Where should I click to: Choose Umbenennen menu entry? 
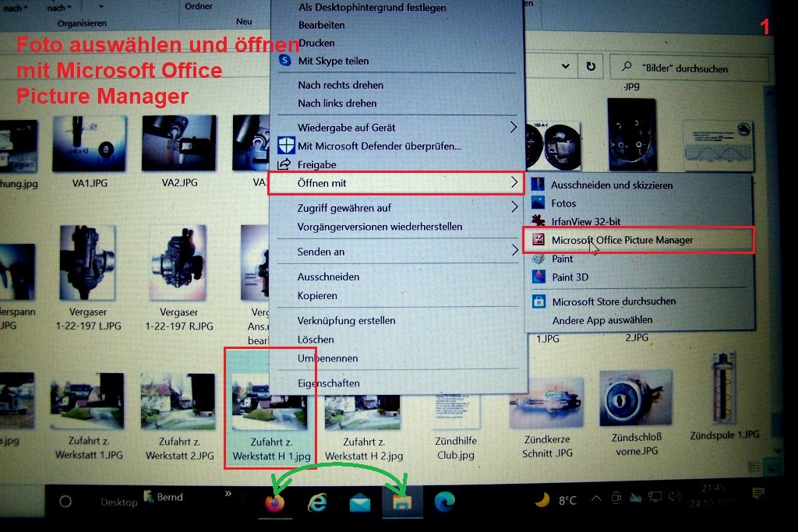[x=327, y=358]
